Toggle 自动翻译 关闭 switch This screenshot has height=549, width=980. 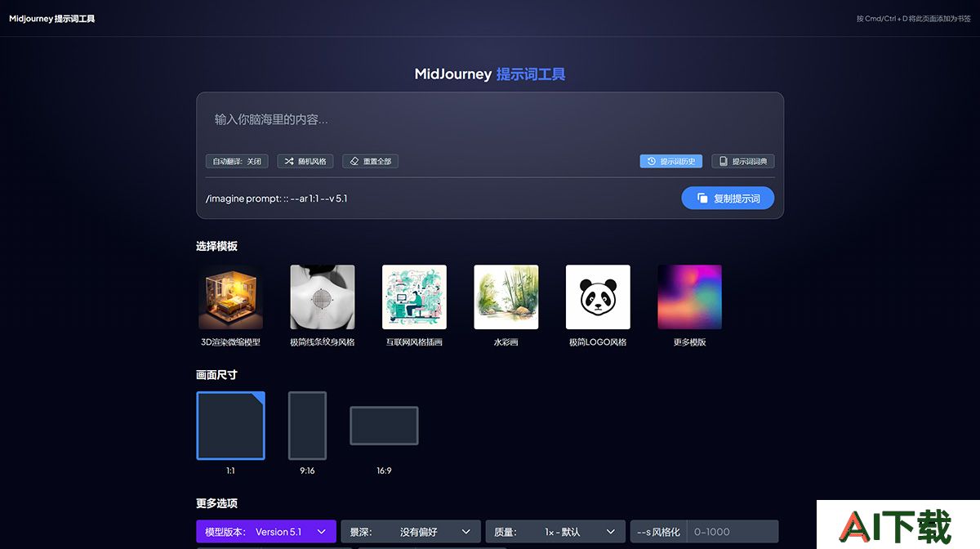coord(237,162)
